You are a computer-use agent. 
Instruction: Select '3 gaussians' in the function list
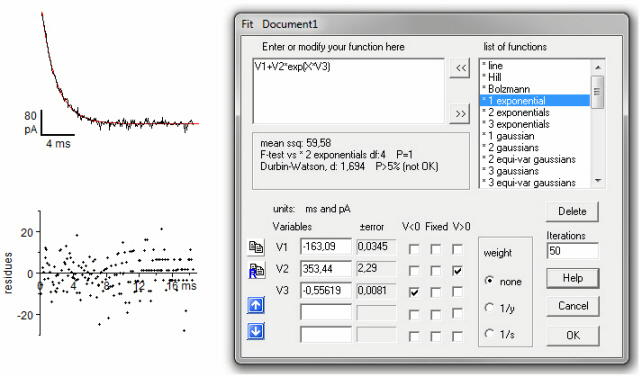pyautogui.click(x=535, y=171)
